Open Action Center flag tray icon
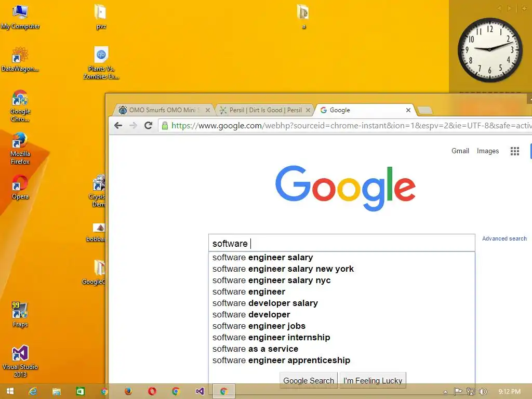The height and width of the screenshot is (399, 532). [458, 392]
